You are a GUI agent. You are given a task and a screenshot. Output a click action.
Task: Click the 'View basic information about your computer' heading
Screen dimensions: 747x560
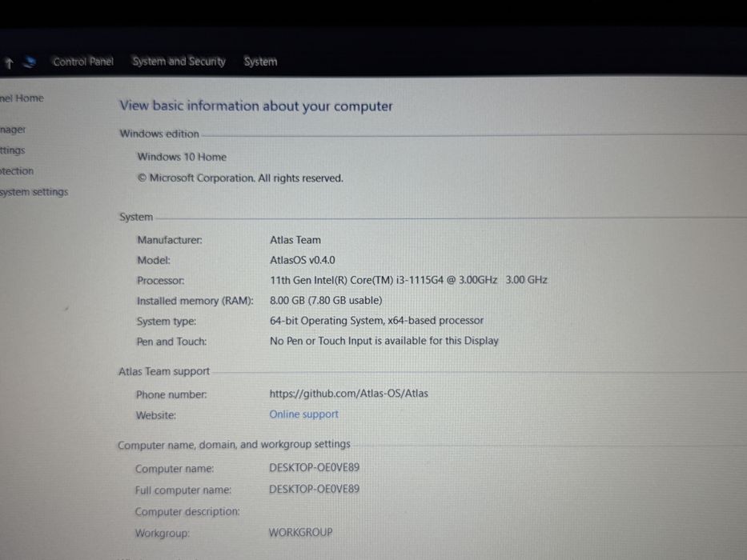(x=256, y=106)
